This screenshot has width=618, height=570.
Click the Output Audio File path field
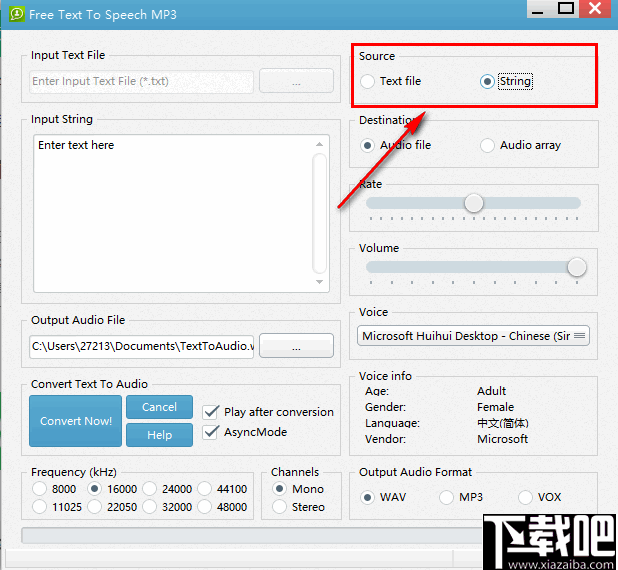(x=141, y=346)
